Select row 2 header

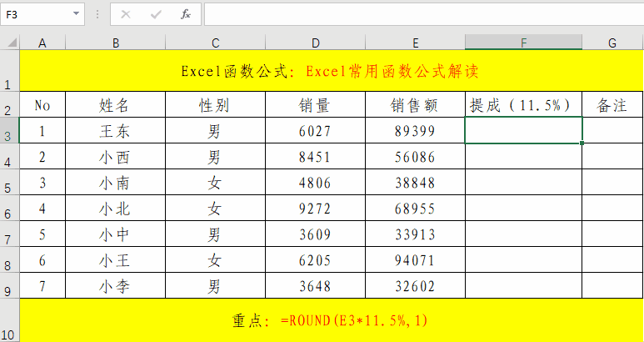coord(9,104)
